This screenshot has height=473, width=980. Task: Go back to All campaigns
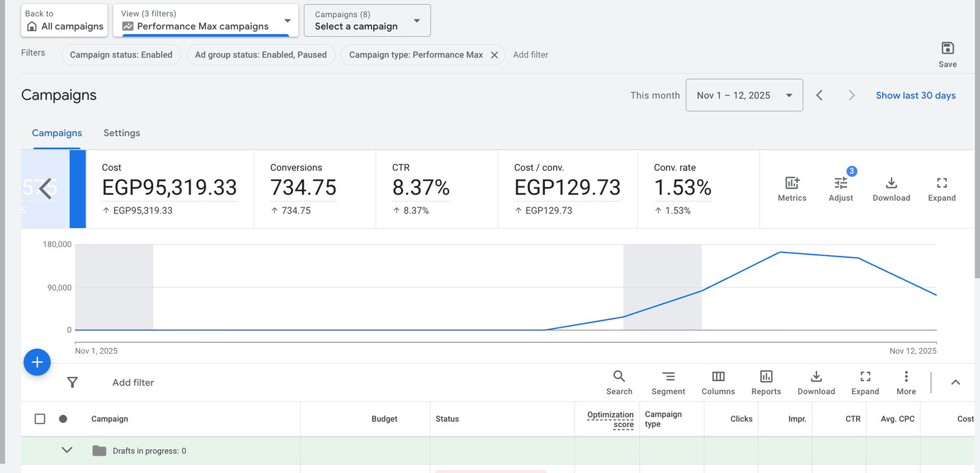tap(64, 21)
